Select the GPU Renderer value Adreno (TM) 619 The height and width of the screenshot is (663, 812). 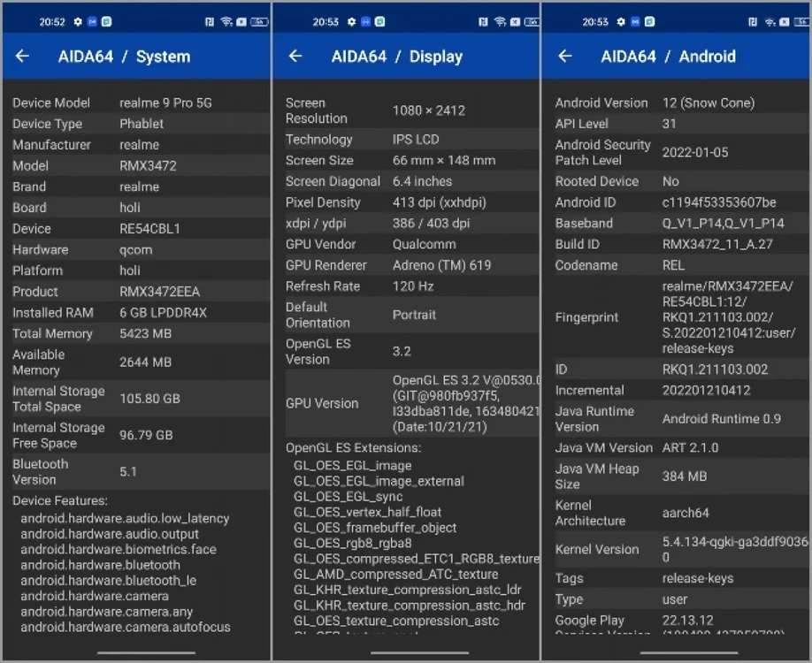click(x=441, y=265)
